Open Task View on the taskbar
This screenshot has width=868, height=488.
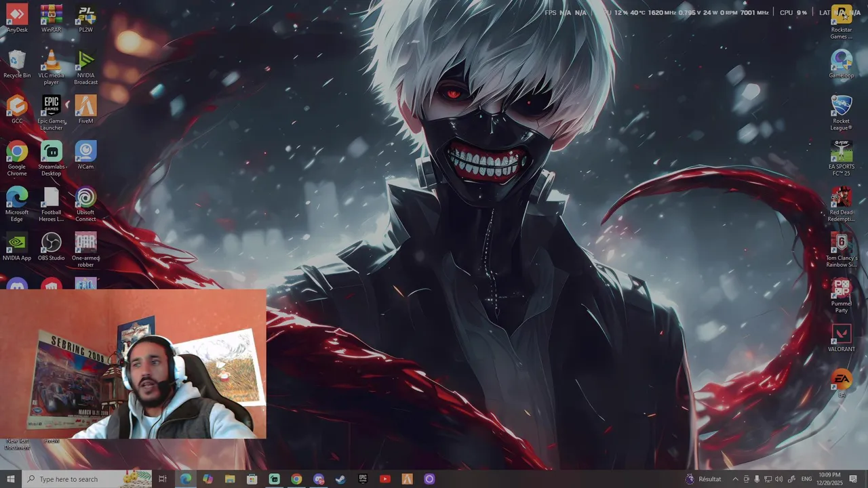click(163, 479)
